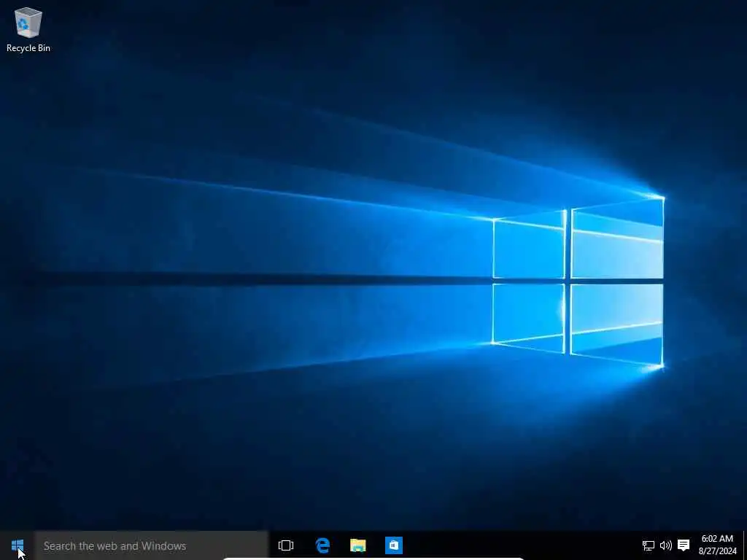Open Task View from the taskbar
Screen dimensions: 747x560
coord(286,545)
